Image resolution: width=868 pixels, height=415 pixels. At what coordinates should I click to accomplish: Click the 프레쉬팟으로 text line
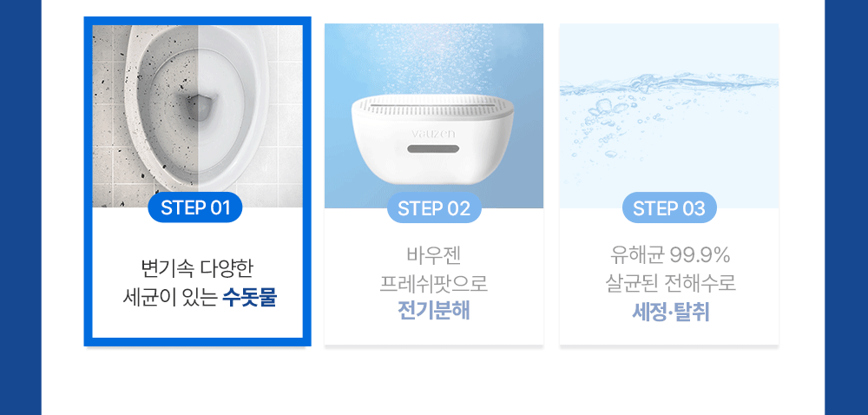pyautogui.click(x=434, y=283)
